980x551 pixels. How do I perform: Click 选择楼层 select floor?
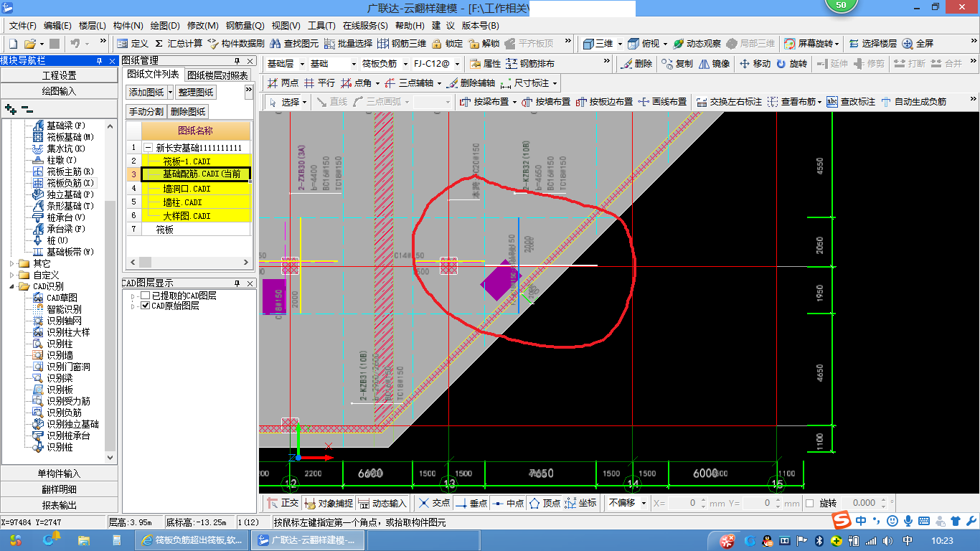pyautogui.click(x=872, y=44)
